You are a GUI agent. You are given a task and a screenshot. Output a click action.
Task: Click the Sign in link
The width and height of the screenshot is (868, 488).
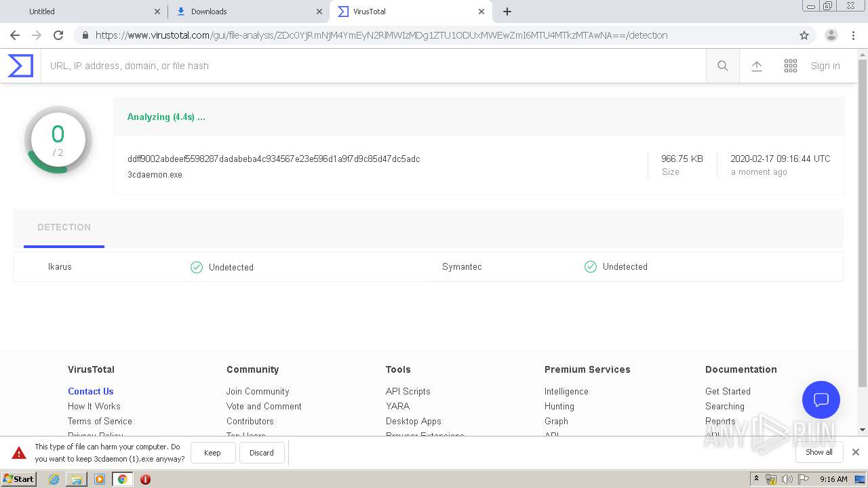tap(825, 66)
